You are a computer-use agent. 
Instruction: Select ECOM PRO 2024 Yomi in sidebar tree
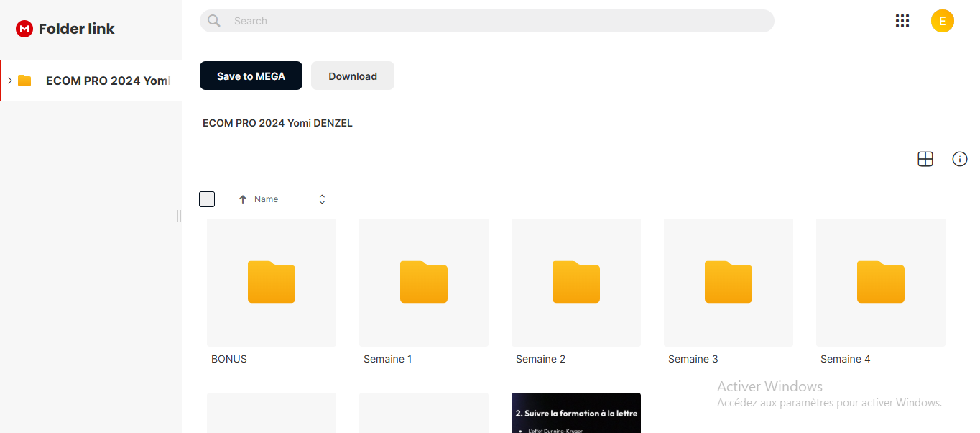click(x=91, y=81)
